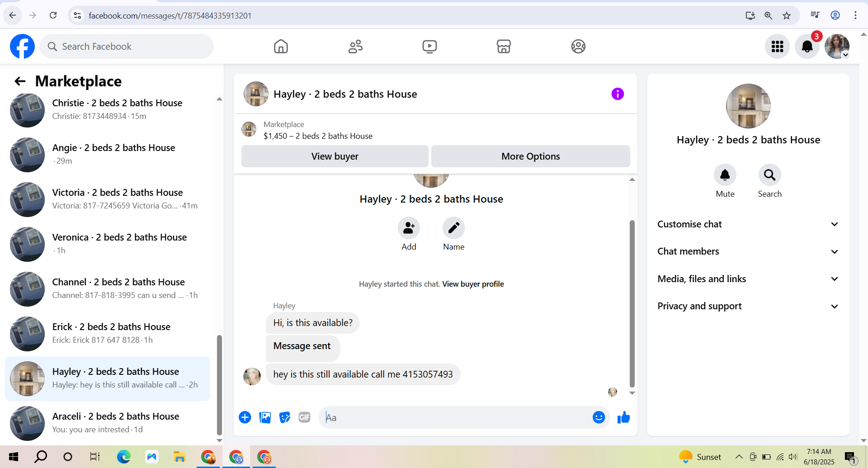Mute the conversation with bell icon

coord(725,175)
